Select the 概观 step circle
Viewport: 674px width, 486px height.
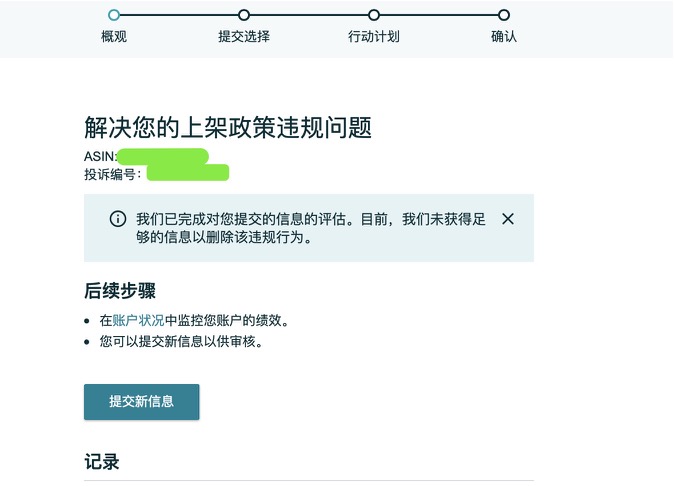114,15
